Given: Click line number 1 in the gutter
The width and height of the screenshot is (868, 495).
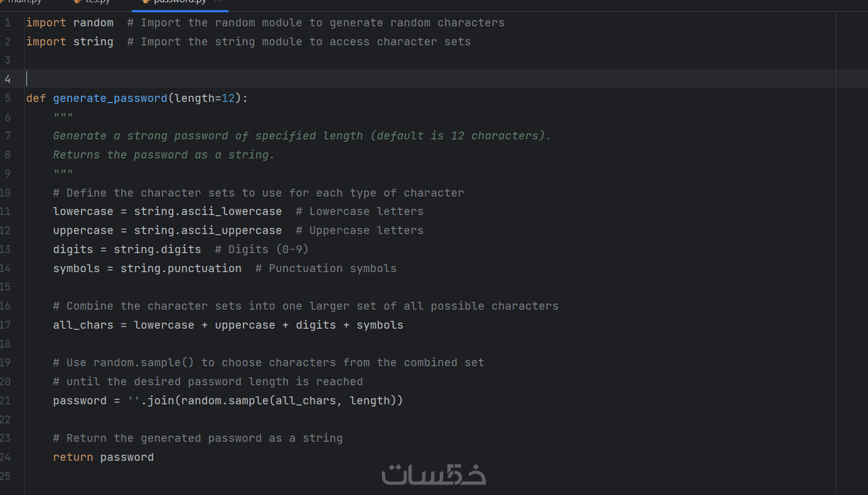Looking at the screenshot, I should pyautogui.click(x=8, y=23).
